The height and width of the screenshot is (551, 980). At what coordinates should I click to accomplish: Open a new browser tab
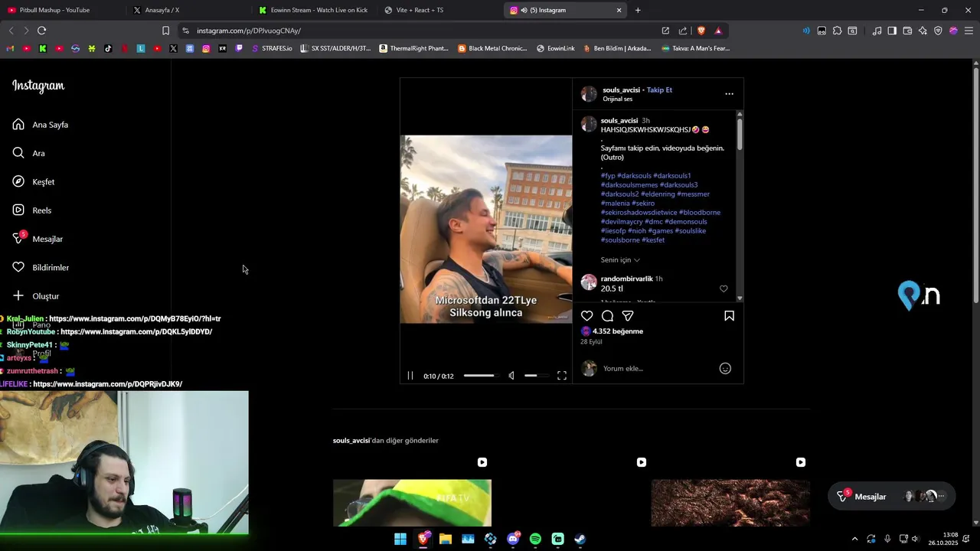pyautogui.click(x=638, y=10)
